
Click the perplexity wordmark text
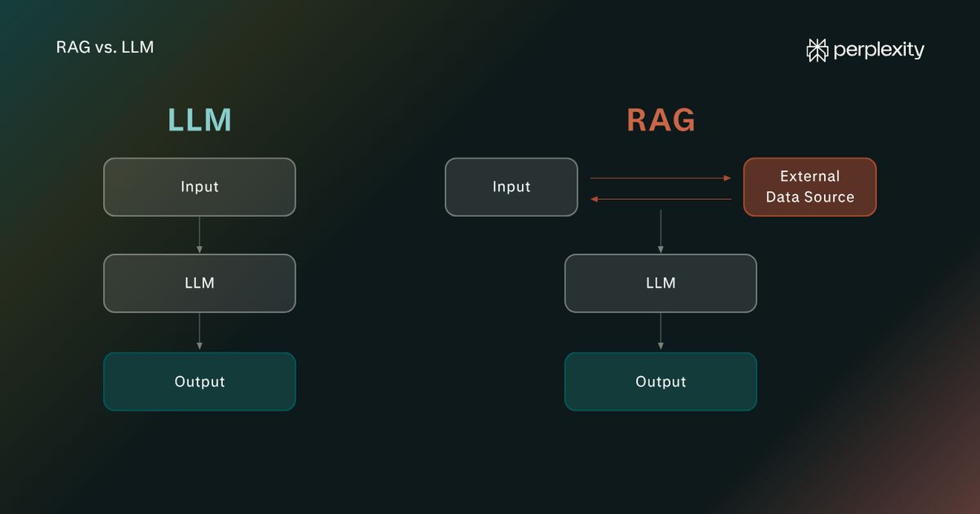pyautogui.click(x=879, y=51)
